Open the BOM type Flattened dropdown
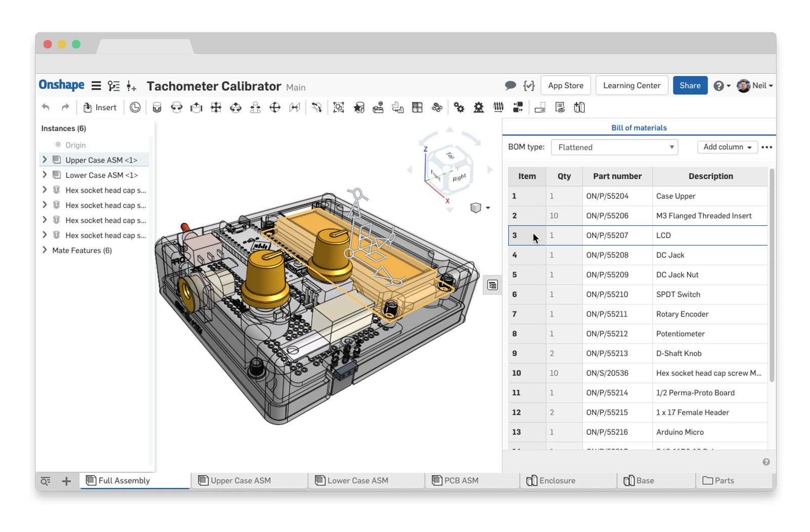 tap(614, 147)
